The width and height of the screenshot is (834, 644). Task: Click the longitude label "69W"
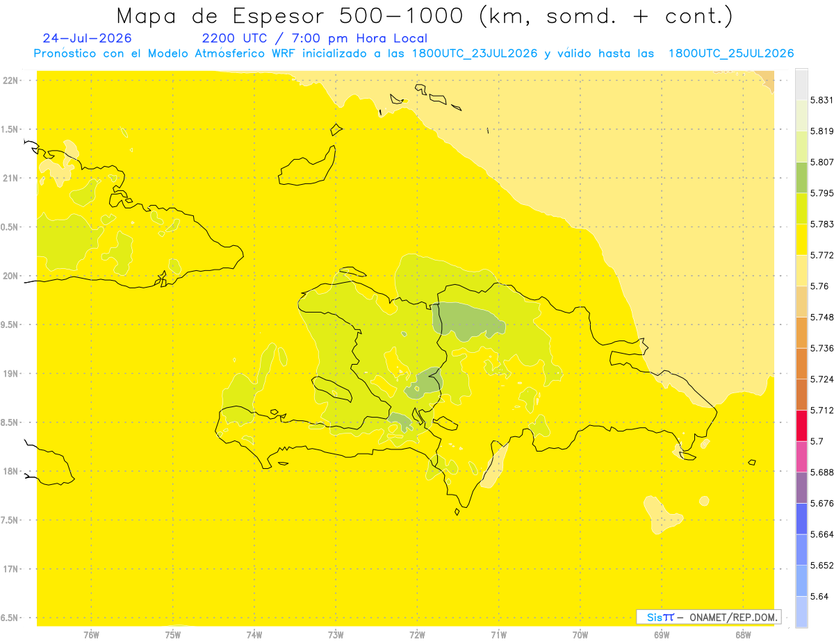(x=662, y=635)
